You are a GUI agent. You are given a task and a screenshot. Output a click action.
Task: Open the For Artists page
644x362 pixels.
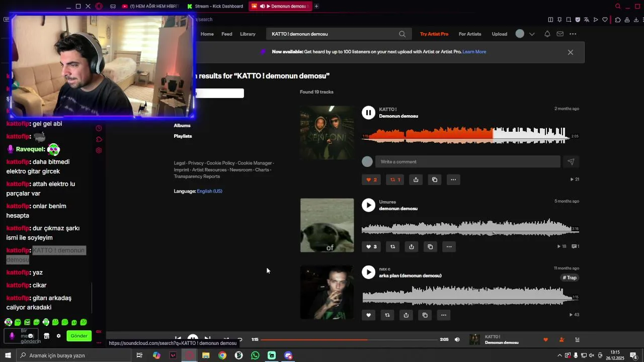point(470,34)
